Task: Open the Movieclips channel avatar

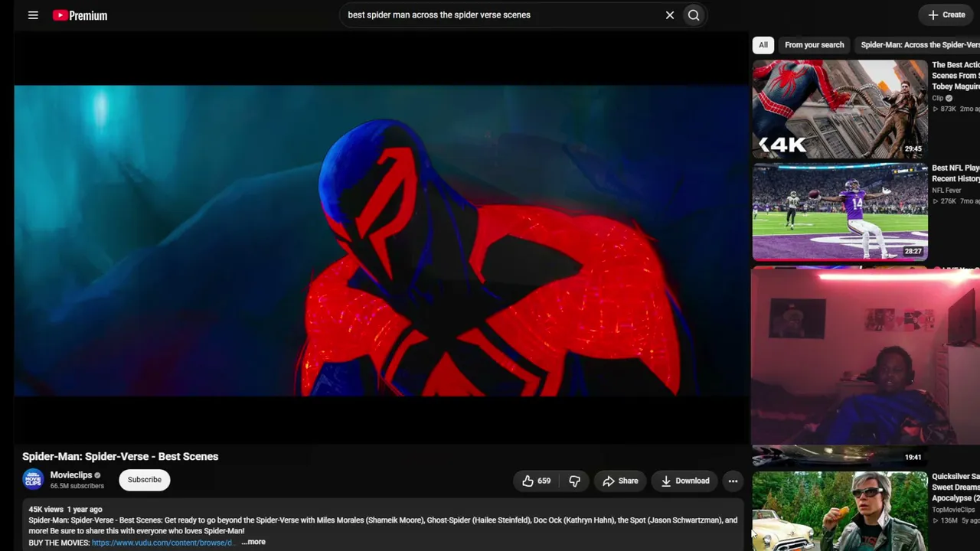Action: pyautogui.click(x=33, y=480)
